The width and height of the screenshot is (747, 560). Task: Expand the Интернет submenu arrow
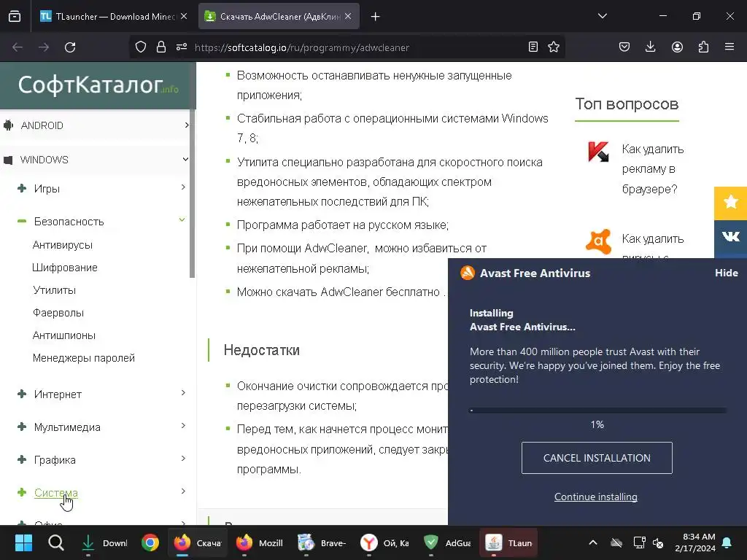(x=183, y=393)
